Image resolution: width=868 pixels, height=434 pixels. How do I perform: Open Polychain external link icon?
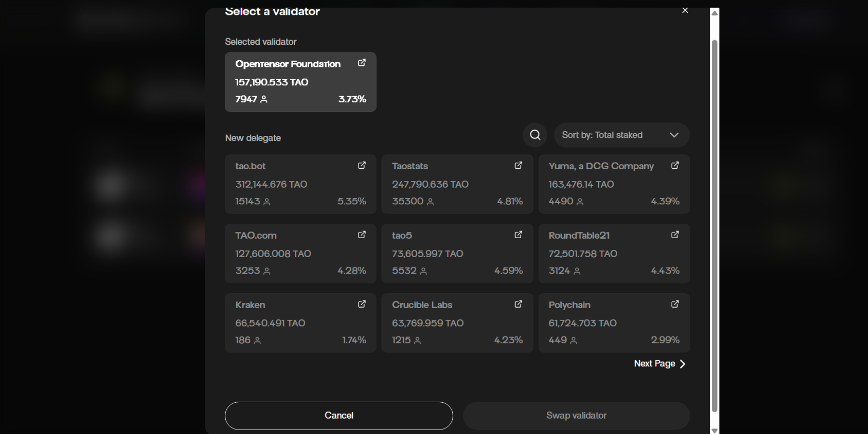[x=675, y=304]
